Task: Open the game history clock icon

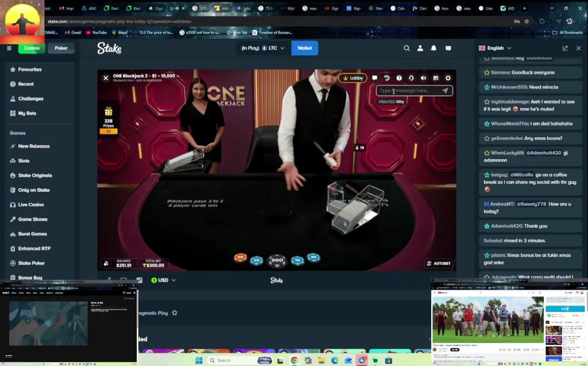Action: click(x=387, y=78)
